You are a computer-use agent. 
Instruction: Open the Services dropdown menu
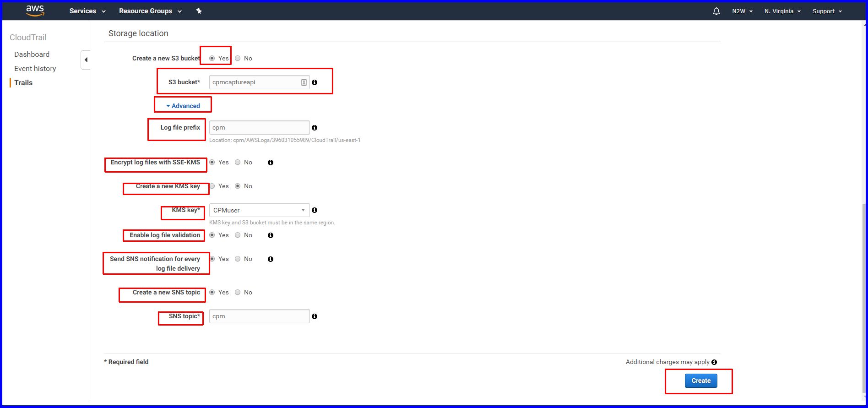(x=87, y=11)
